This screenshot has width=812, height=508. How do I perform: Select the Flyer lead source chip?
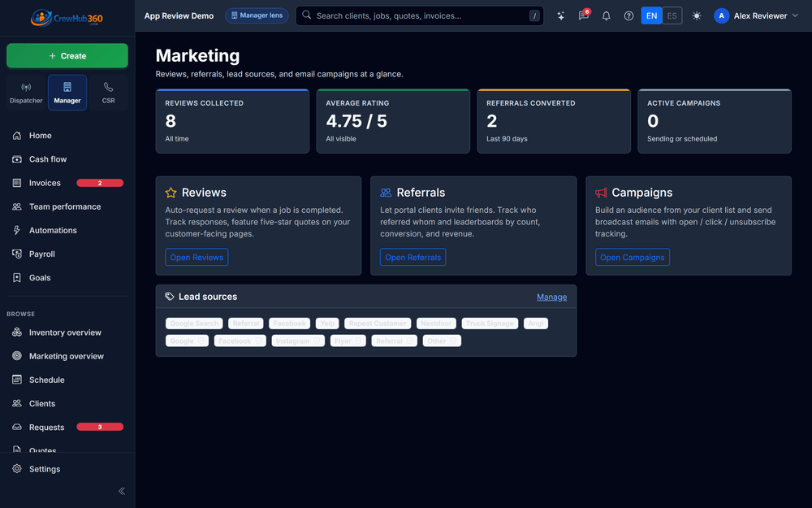(x=348, y=341)
